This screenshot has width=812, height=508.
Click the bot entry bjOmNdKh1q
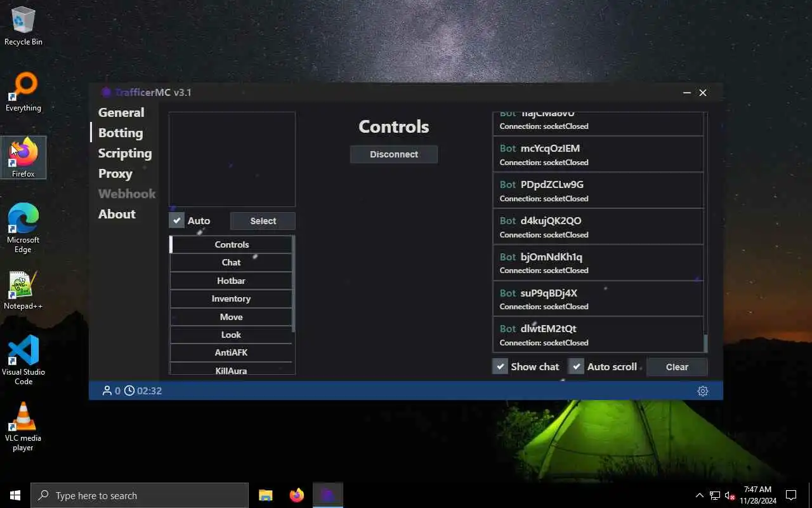(598, 263)
